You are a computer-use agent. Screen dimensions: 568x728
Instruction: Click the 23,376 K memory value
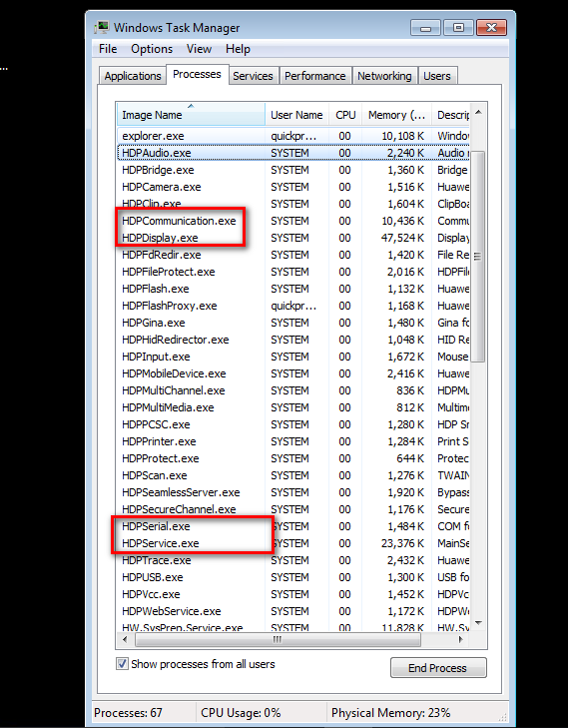click(x=402, y=543)
